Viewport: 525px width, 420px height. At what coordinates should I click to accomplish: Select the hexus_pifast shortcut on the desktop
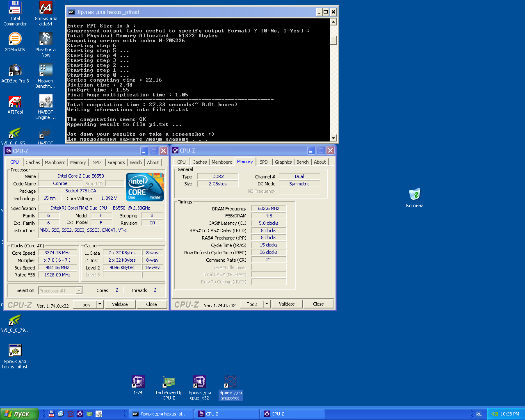[15, 356]
